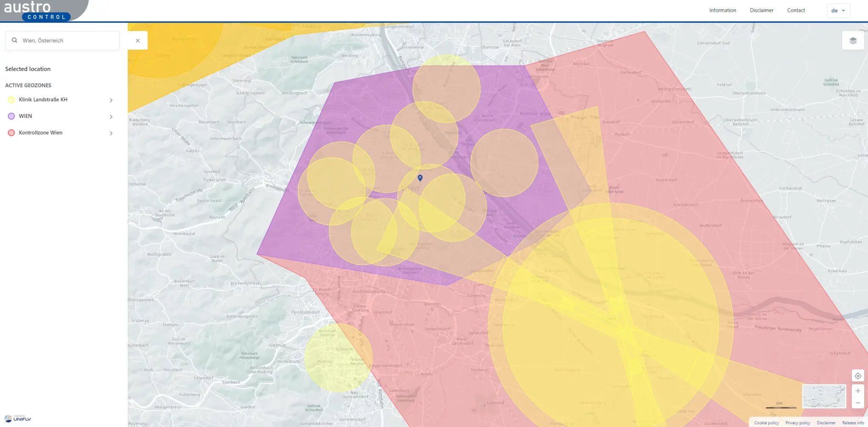868x427 pixels.
Task: Click the 'Klosterneuburg' map label
Action: [366, 35]
